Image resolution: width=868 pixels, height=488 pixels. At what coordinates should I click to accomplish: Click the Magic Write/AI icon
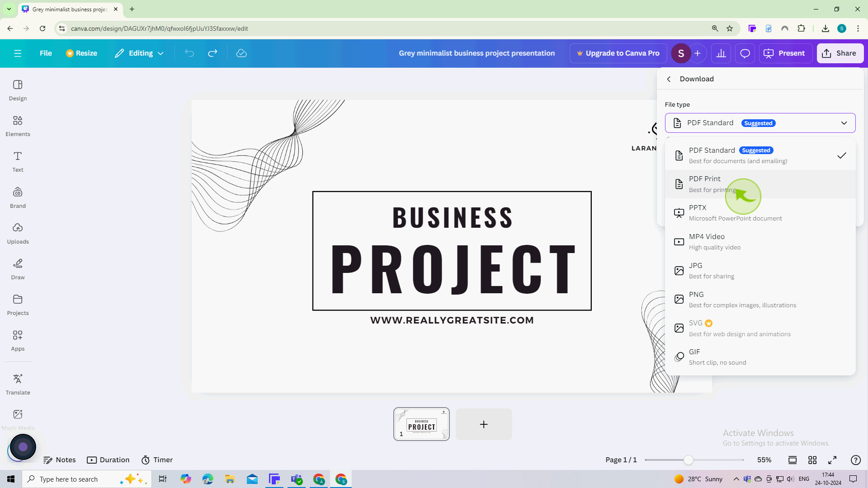pyautogui.click(x=22, y=447)
